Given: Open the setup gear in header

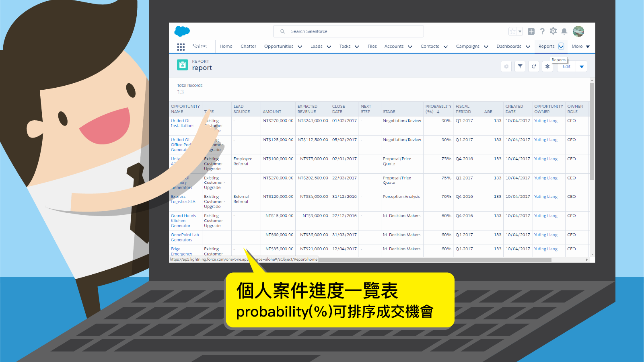Looking at the screenshot, I should pos(553,31).
